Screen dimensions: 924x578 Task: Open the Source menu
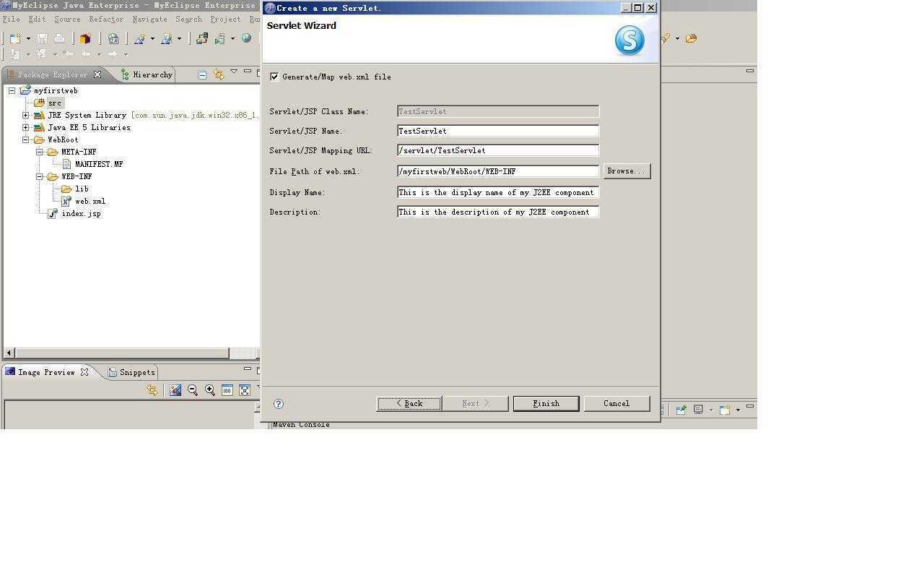(67, 20)
